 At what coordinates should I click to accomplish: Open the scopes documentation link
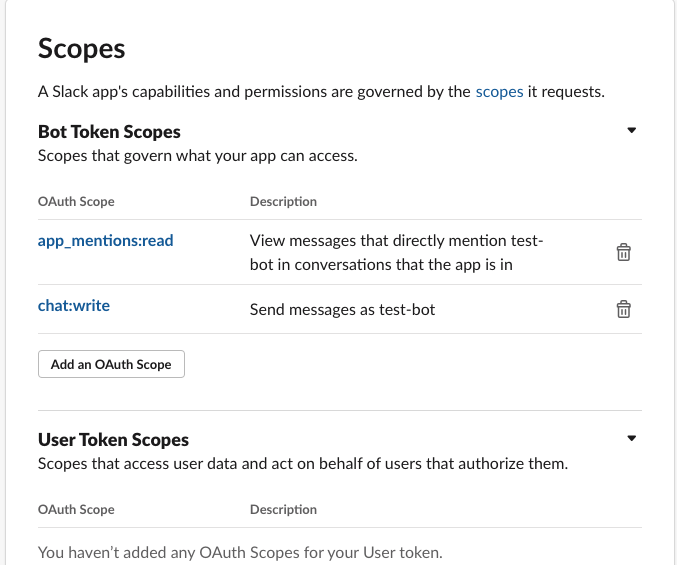pos(499,92)
